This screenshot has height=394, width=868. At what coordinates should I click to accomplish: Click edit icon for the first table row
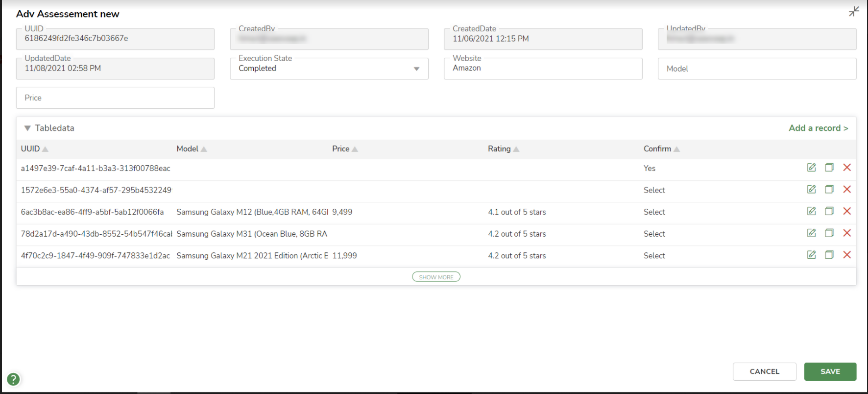[811, 168]
